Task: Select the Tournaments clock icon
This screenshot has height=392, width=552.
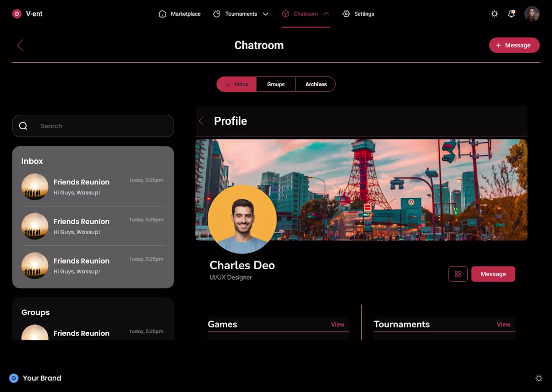Action: coord(216,14)
